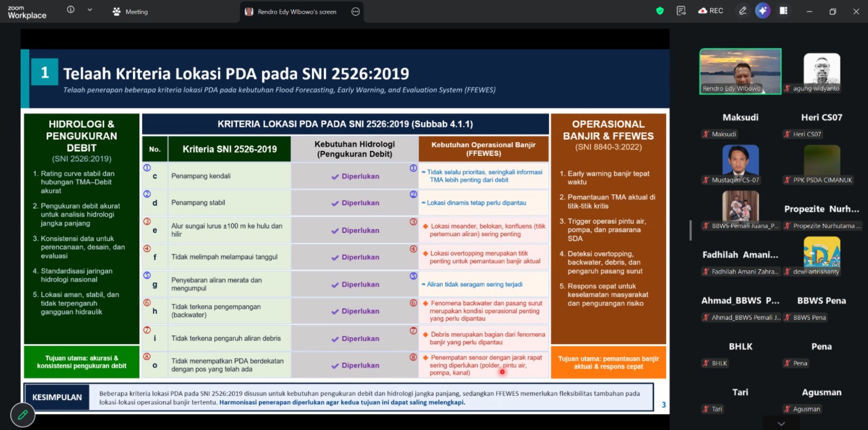Change the view layout icon

pyautogui.click(x=783, y=11)
